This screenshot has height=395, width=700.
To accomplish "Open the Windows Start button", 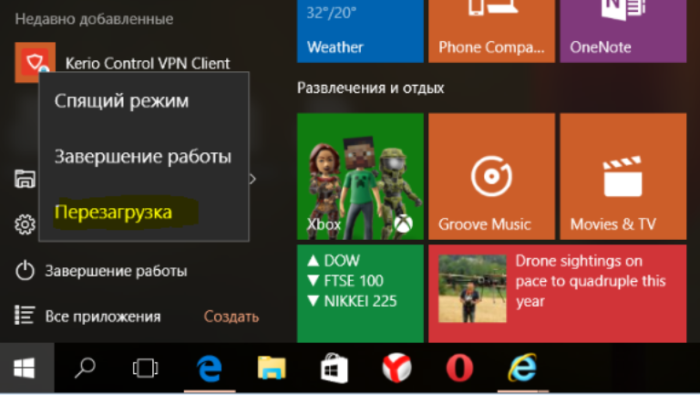I will click(25, 369).
